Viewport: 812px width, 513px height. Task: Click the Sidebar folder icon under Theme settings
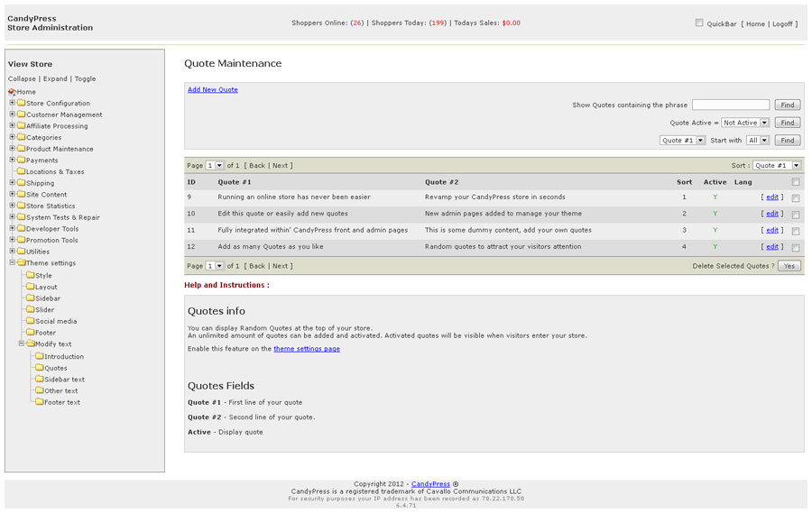click(x=31, y=298)
